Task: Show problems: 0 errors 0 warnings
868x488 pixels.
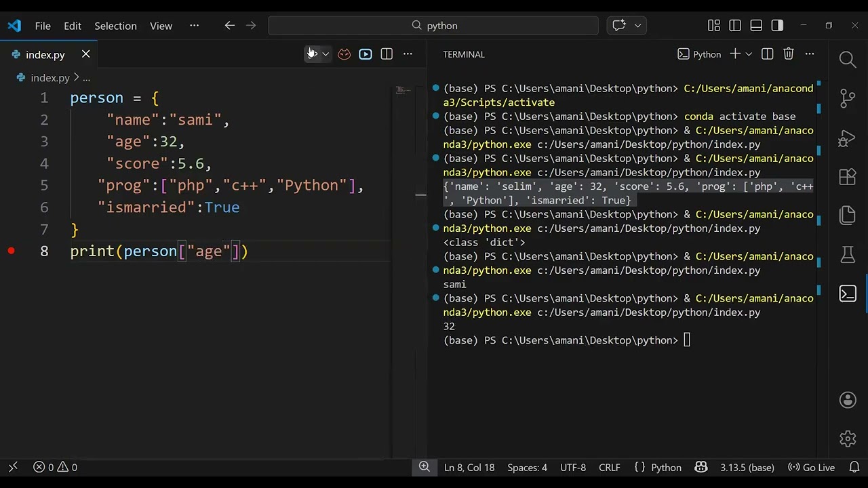Action: 56,468
